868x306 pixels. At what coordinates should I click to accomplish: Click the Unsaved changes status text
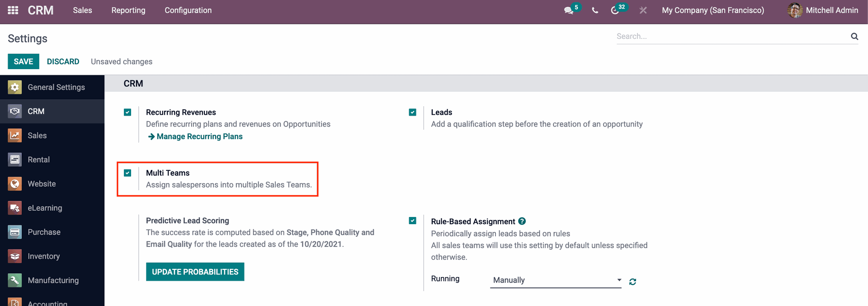[122, 61]
